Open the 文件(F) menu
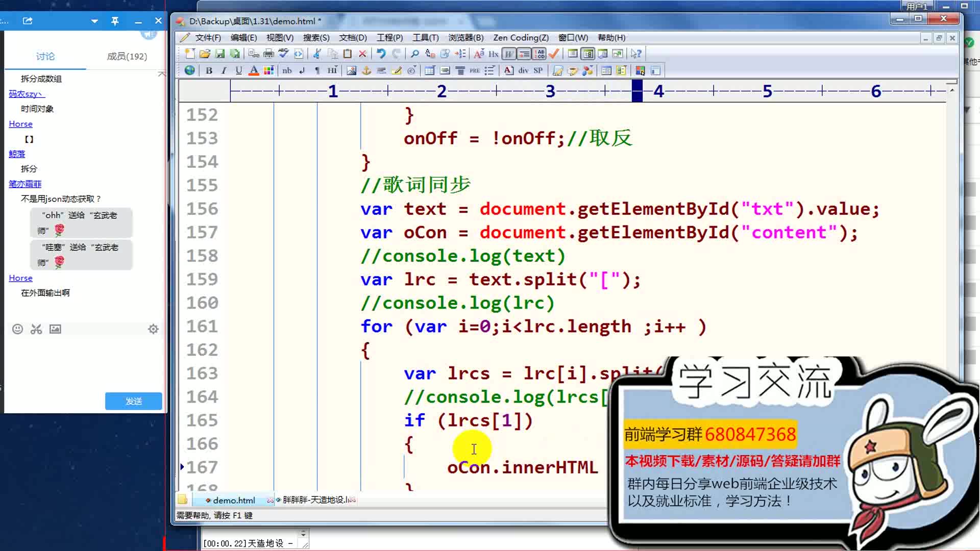This screenshot has height=551, width=980. 208,38
